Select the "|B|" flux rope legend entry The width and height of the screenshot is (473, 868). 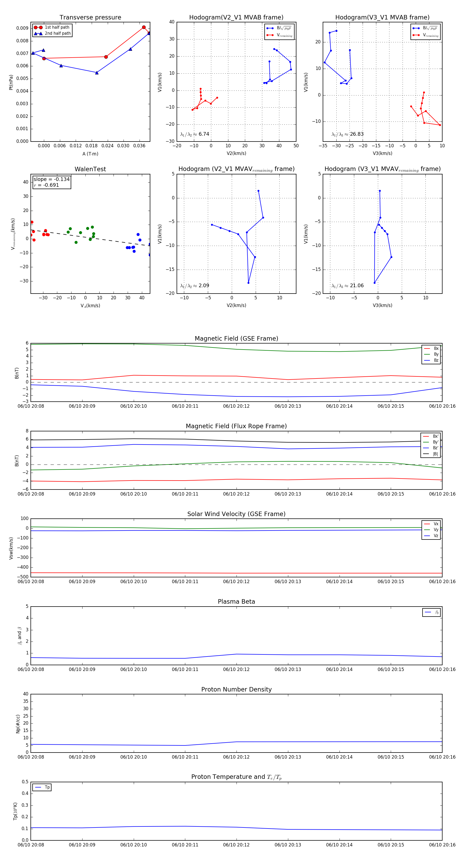[431, 454]
